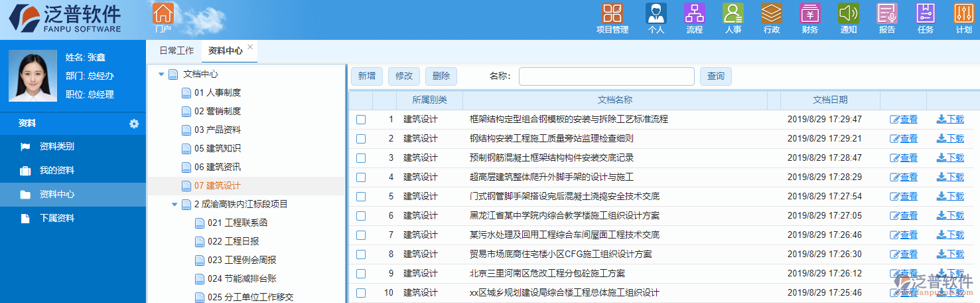Open the 任务 task icon
This screenshot has width=980, height=303.
[x=926, y=13]
